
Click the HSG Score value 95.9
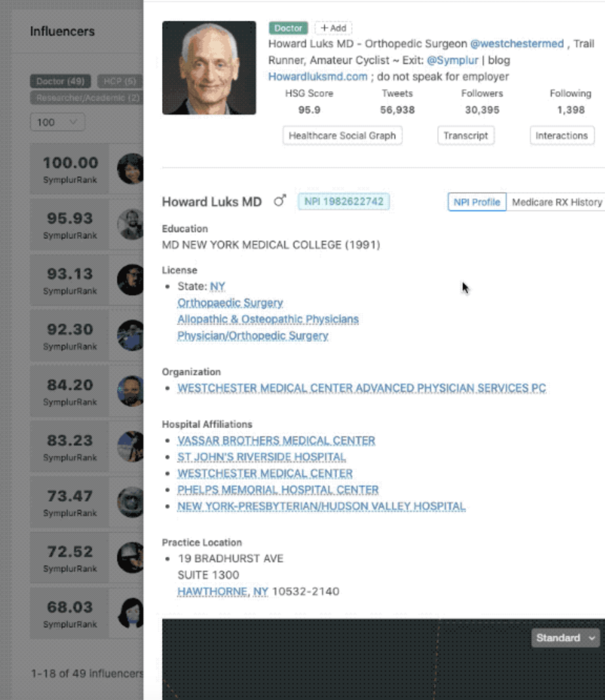coord(309,110)
